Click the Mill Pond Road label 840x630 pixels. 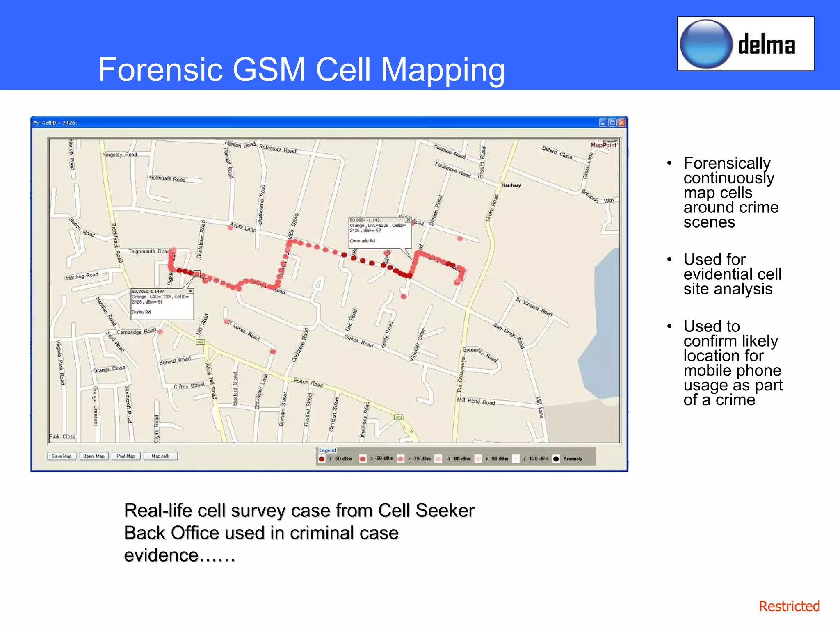[x=476, y=401]
